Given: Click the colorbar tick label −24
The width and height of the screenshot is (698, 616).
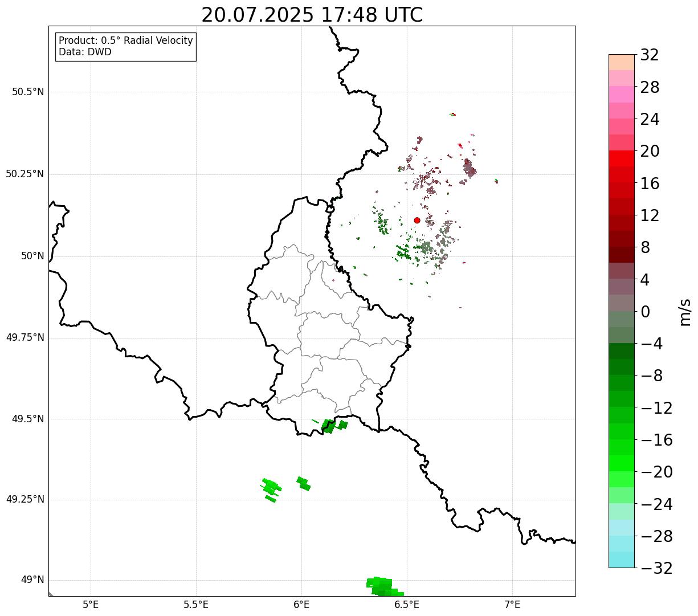Looking at the screenshot, I should click(x=656, y=504).
